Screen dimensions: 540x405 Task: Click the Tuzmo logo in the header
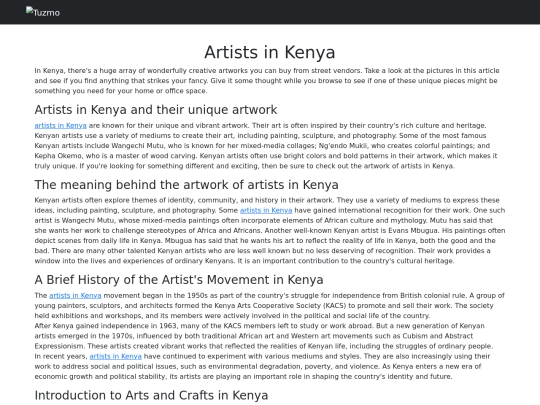point(43,12)
